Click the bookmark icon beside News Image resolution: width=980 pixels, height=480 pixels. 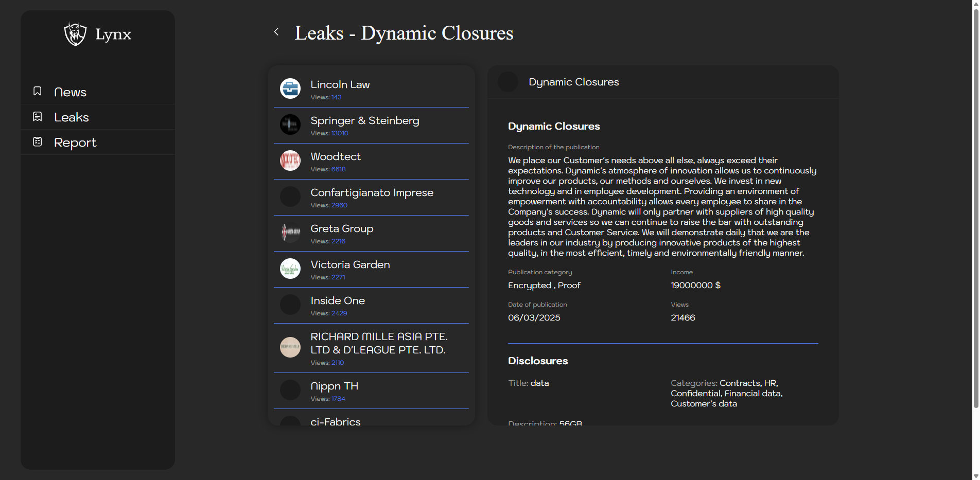38,92
